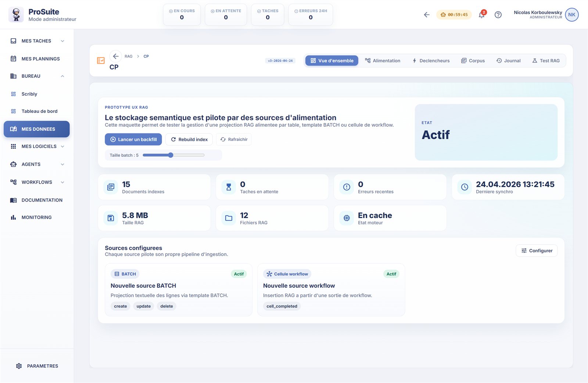The image size is (588, 383).
Task: Click Lancer un backfill button
Action: tap(133, 139)
